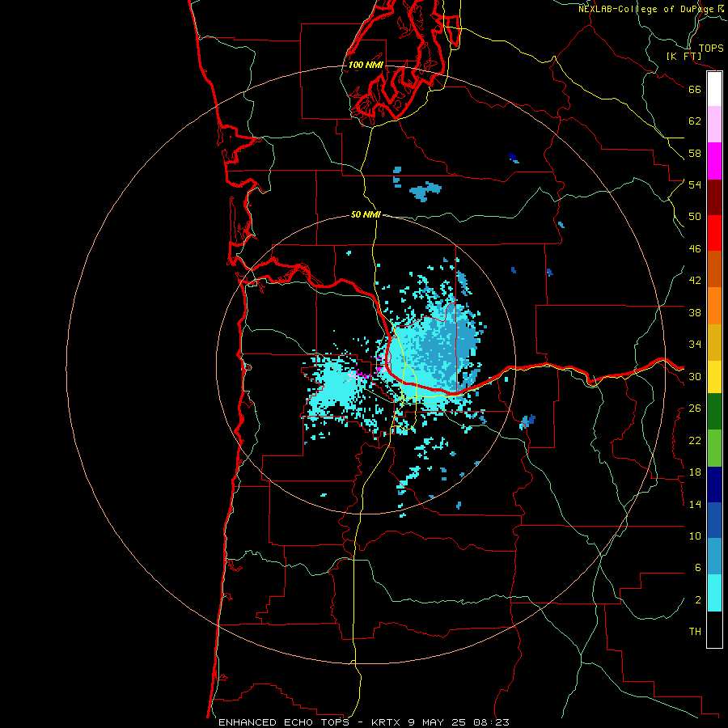Click the yellow legend swatch

[714, 377]
